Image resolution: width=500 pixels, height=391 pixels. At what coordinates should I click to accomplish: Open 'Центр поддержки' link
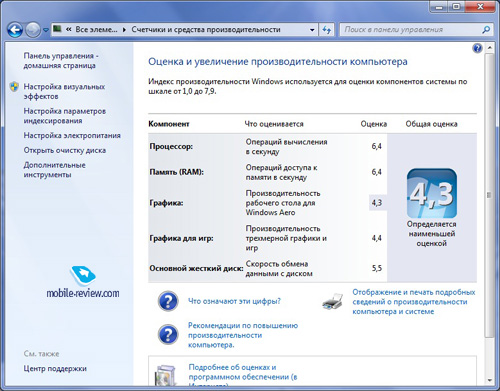(x=55, y=369)
